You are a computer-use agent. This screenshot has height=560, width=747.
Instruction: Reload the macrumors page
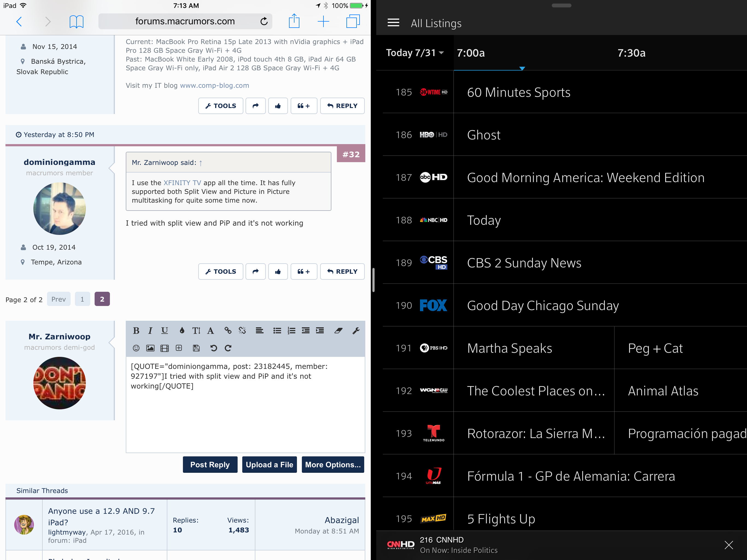click(x=264, y=22)
